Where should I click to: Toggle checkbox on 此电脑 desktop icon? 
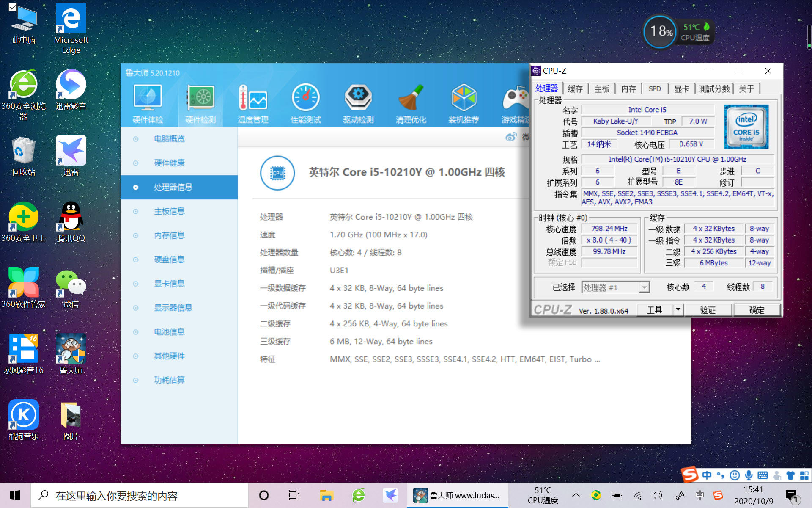pyautogui.click(x=13, y=7)
